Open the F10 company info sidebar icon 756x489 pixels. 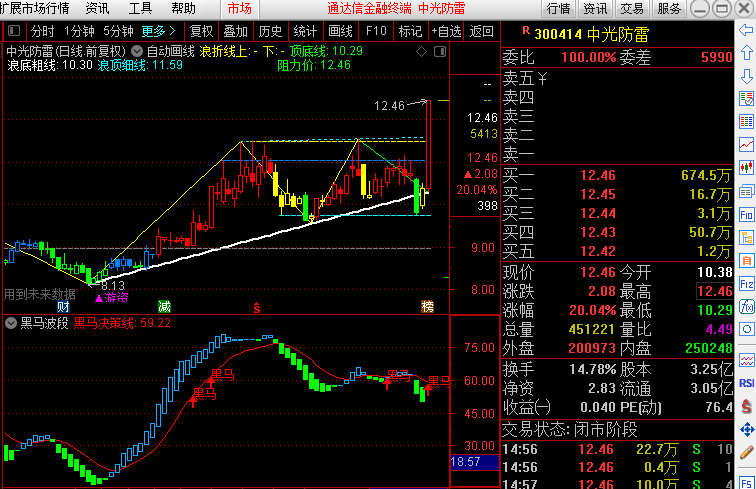pos(746,214)
